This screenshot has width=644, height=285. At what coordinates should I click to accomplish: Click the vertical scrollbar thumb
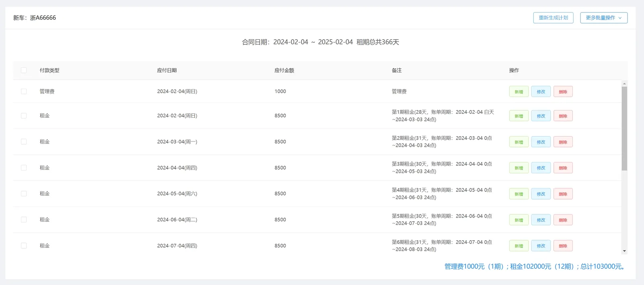click(624, 129)
